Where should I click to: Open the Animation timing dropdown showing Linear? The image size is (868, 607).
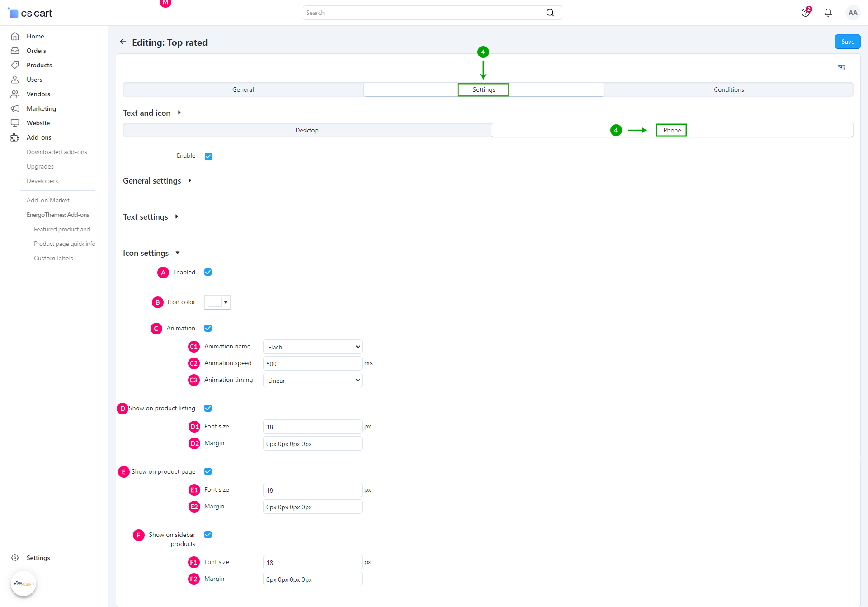pyautogui.click(x=312, y=381)
